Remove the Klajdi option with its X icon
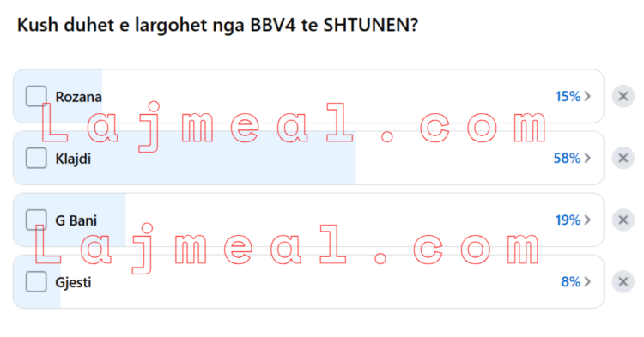 (623, 159)
